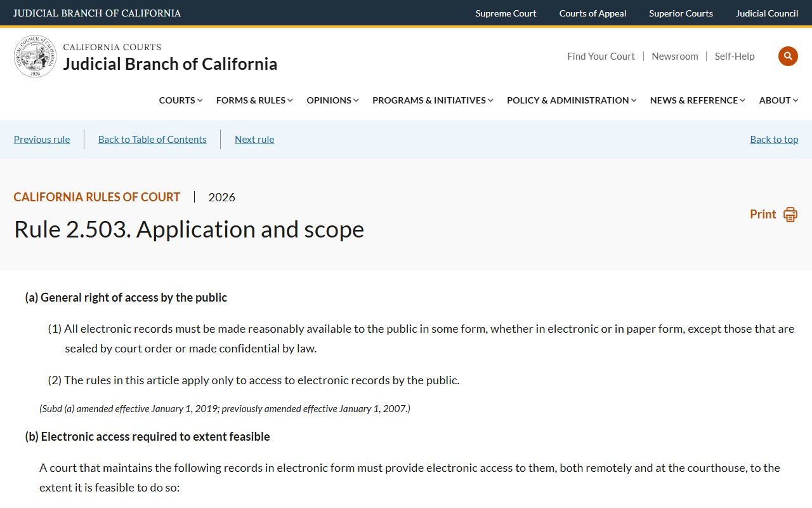Click the Judicial Branch of California title

(x=170, y=64)
